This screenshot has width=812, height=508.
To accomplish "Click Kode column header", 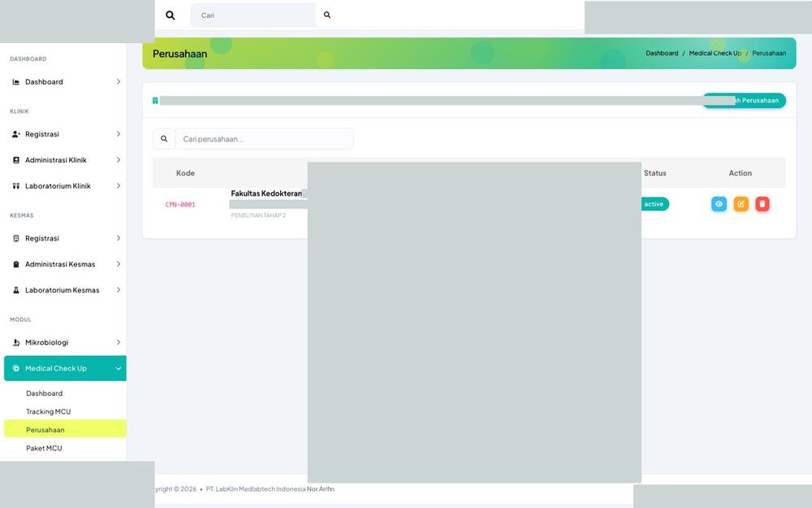I will pos(185,173).
